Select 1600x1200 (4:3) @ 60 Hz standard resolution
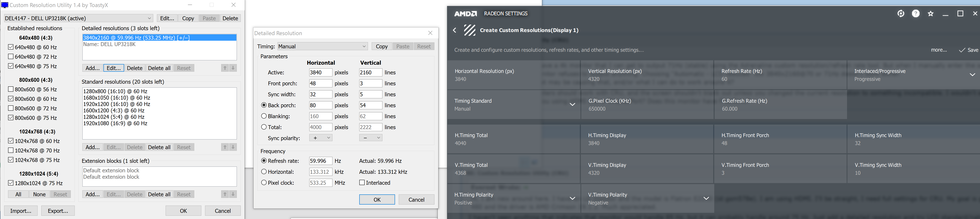Viewport: 980px width, 219px height. [114, 111]
